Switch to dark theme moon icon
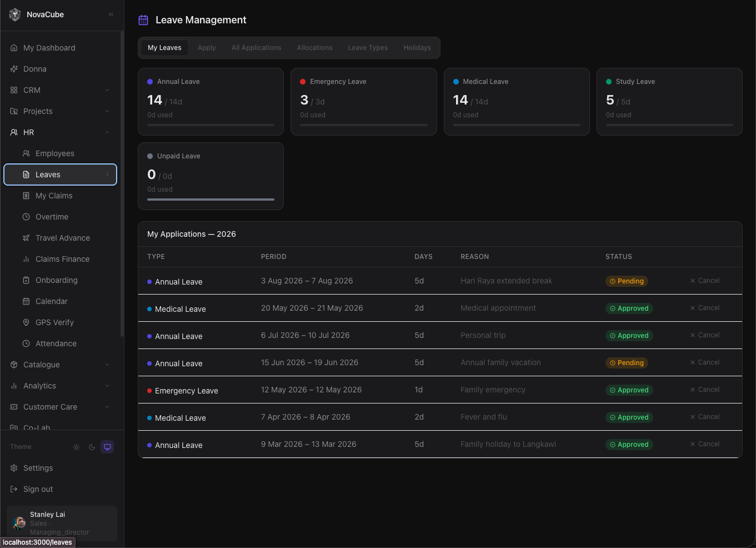The height and width of the screenshot is (548, 756). (92, 447)
